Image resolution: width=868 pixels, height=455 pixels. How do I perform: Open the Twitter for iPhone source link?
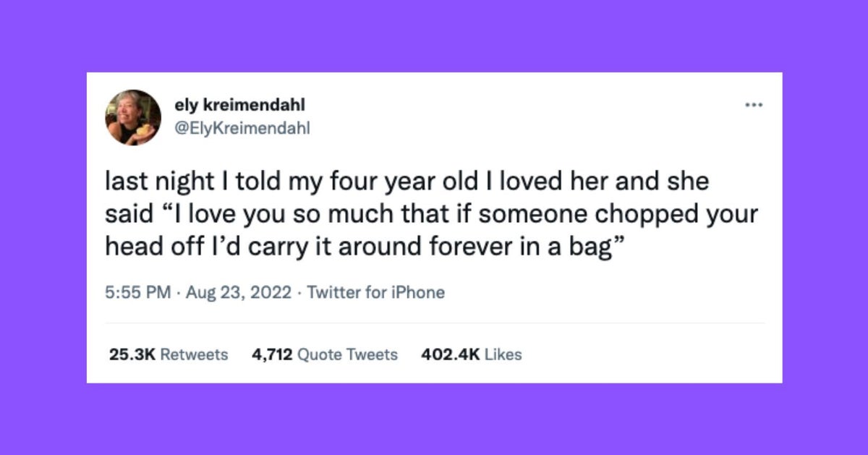click(376, 292)
